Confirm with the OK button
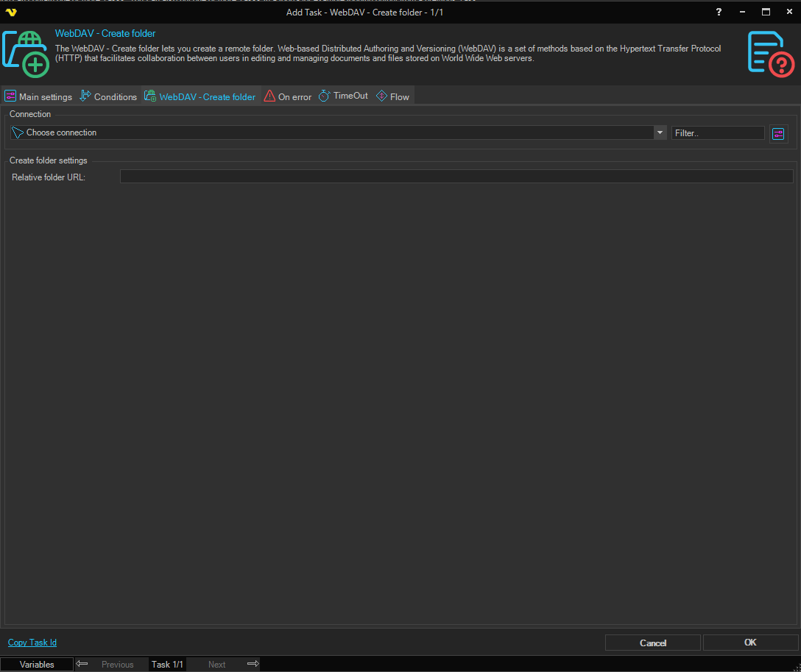 pos(749,643)
